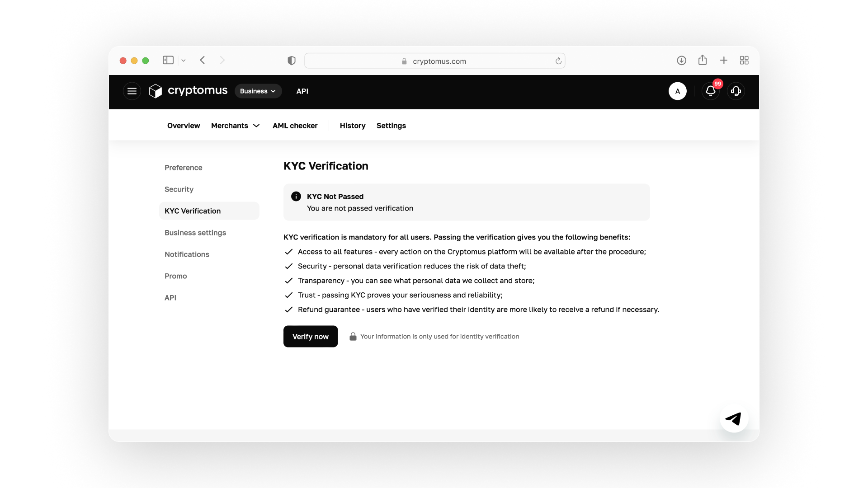
Task: Open the notifications bell icon
Action: [x=711, y=91]
